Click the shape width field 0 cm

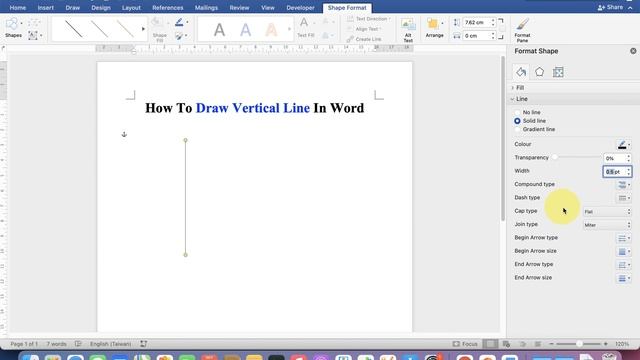476,36
